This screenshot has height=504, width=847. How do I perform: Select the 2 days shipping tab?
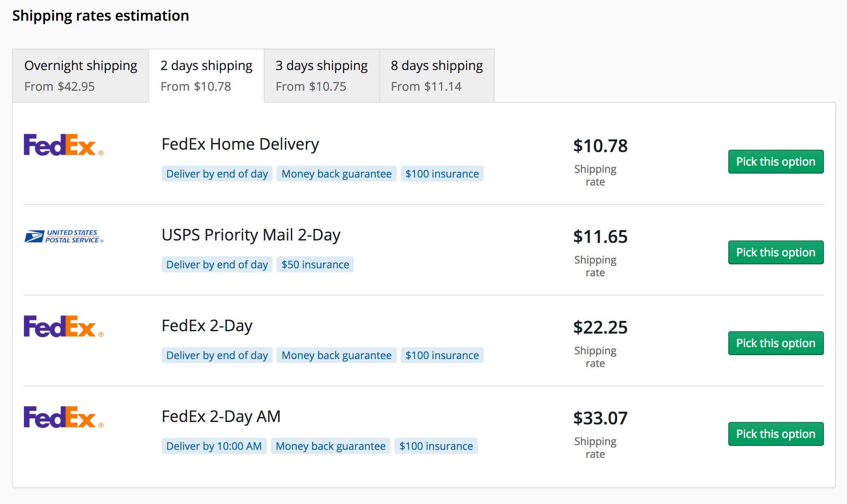coord(206,76)
